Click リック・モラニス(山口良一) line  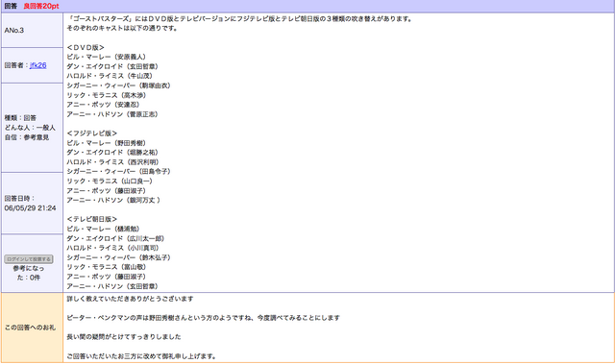(110, 181)
